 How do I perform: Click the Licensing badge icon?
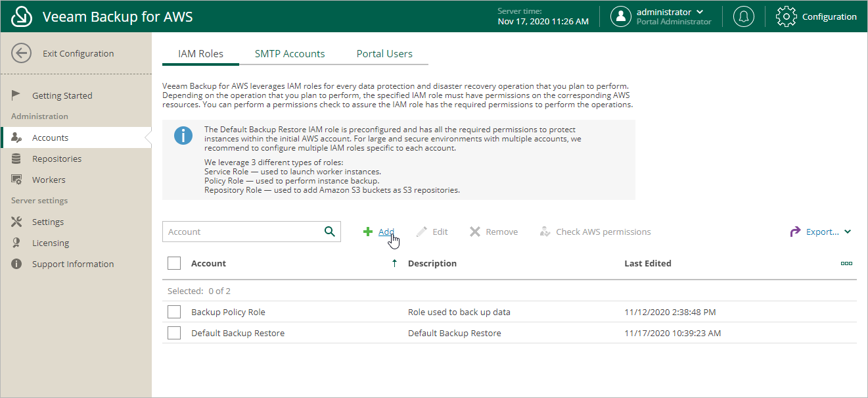[x=16, y=243]
